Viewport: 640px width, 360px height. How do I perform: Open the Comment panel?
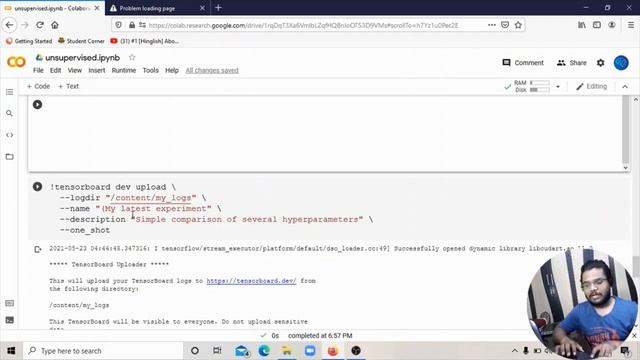pyautogui.click(x=523, y=63)
